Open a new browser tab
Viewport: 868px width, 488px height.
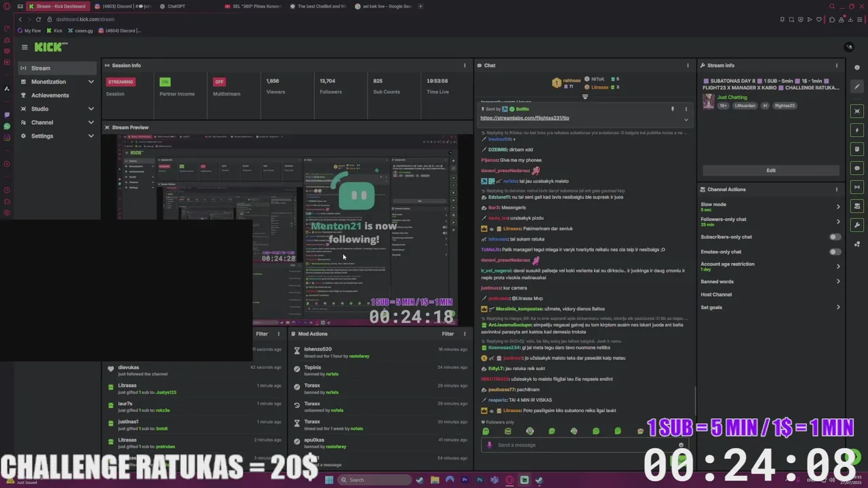coord(420,6)
